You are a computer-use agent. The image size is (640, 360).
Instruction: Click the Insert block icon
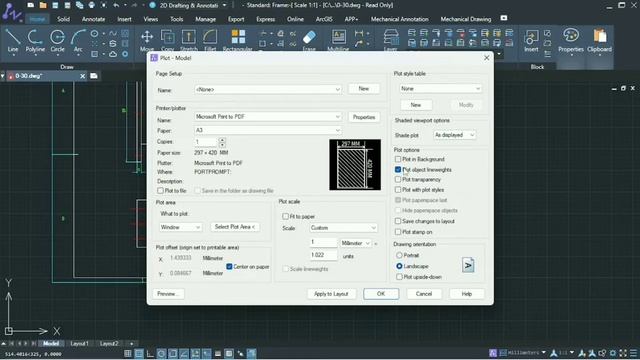coord(531,40)
